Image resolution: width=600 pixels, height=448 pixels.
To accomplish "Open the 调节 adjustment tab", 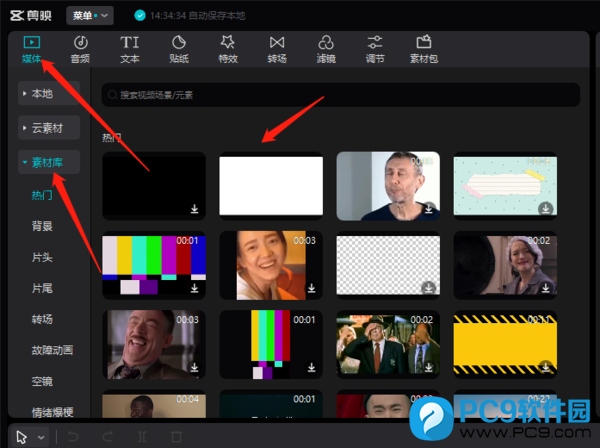I will [375, 49].
